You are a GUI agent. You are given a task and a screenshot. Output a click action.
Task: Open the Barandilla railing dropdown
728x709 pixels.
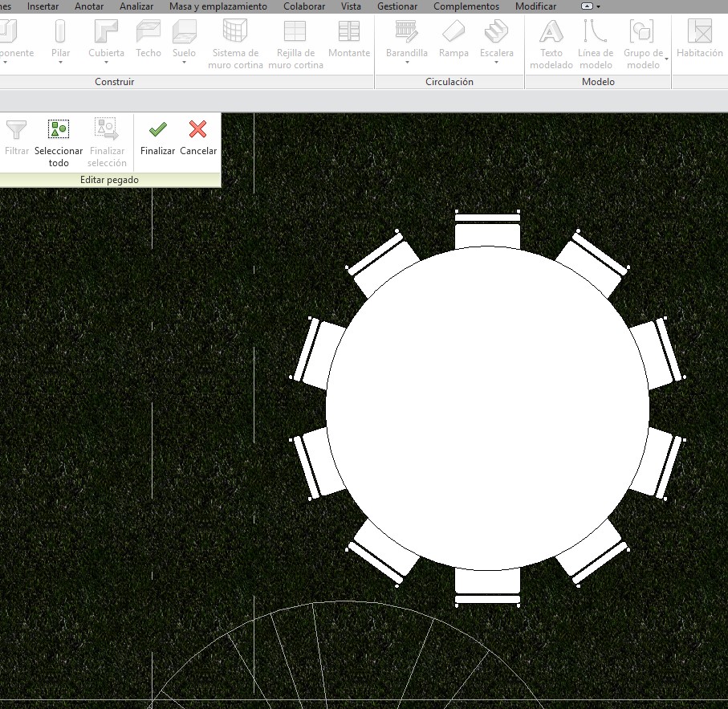pos(407,62)
